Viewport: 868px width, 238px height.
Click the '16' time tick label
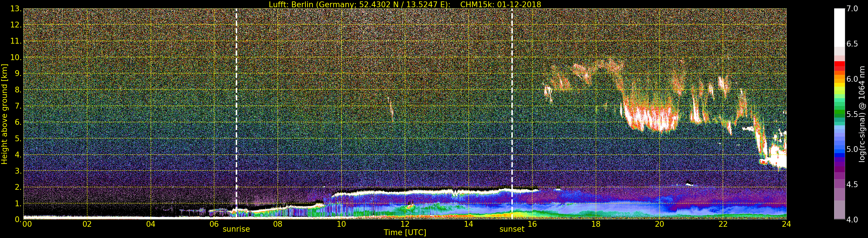532,224
